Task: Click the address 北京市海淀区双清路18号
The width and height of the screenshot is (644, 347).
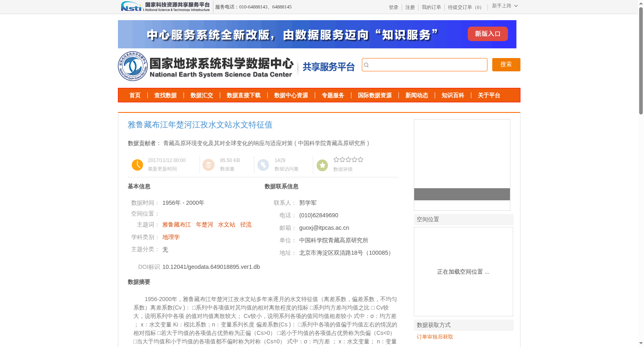Action: point(331,253)
